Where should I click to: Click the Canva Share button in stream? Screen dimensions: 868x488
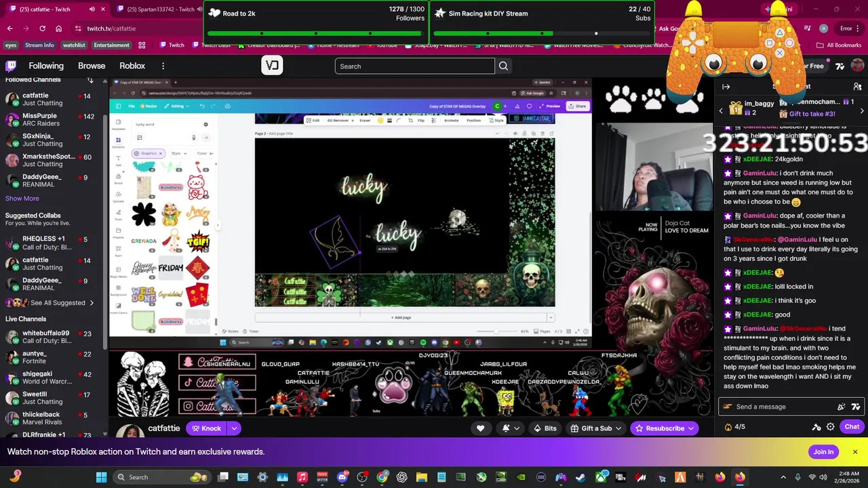coord(577,106)
